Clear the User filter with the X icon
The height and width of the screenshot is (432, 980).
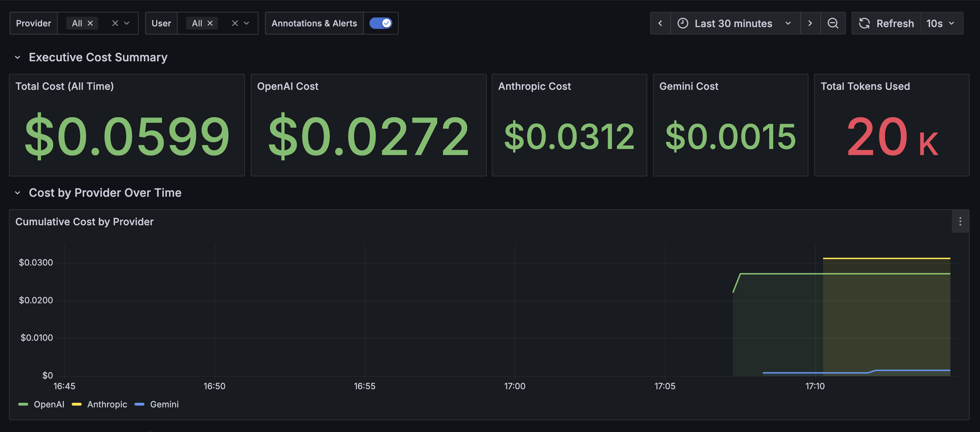(235, 23)
